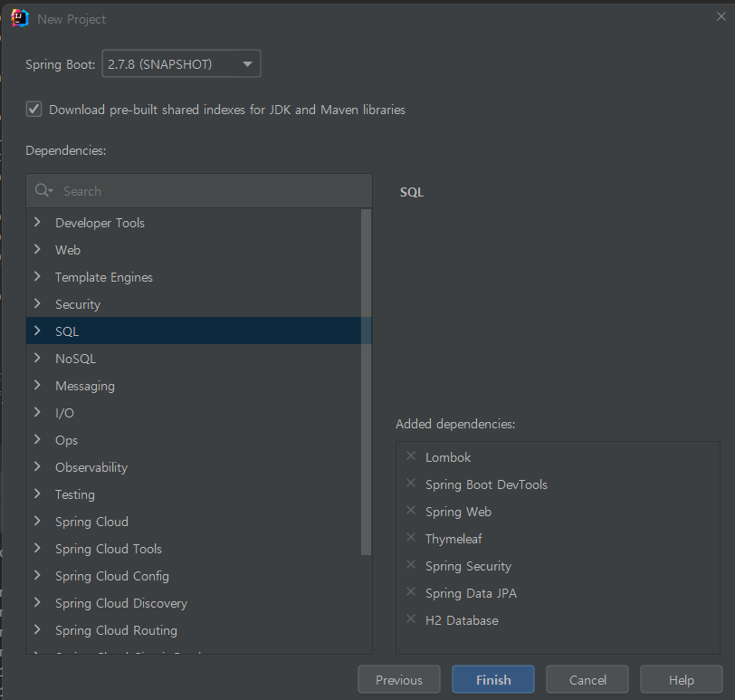The width and height of the screenshot is (735, 700).
Task: Expand the Ops category chevron
Action: point(37,440)
